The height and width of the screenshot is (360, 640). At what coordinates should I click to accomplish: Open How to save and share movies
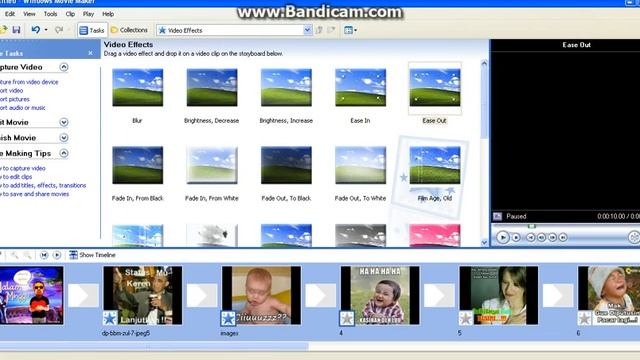(35, 194)
